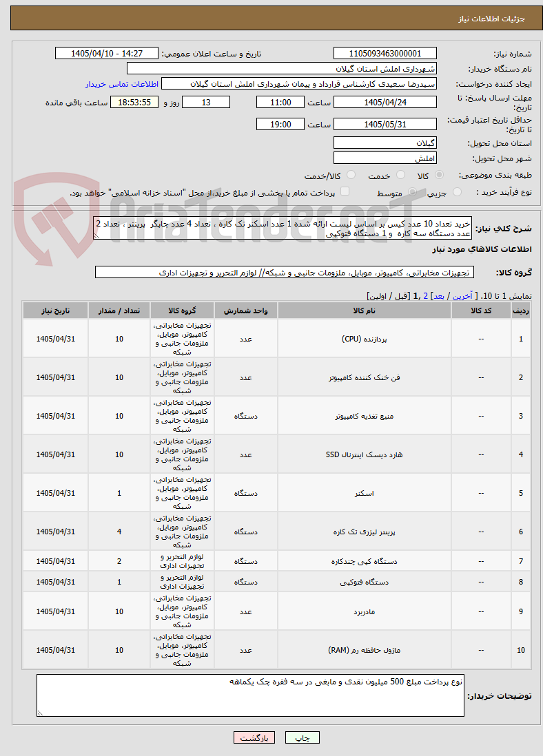Click the date cell in the RAM row
Screen dimensions: 543x756
click(x=56, y=650)
